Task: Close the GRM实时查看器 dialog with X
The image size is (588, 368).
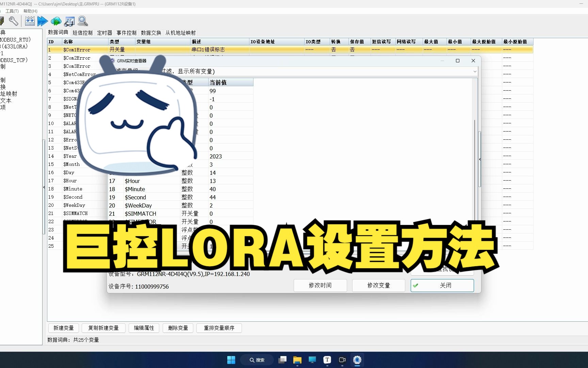Action: pyautogui.click(x=473, y=61)
